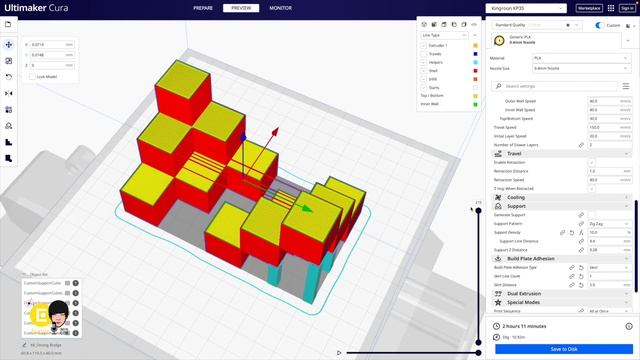
Task: Toggle Enable Retraction checkbox
Action: click(x=591, y=162)
